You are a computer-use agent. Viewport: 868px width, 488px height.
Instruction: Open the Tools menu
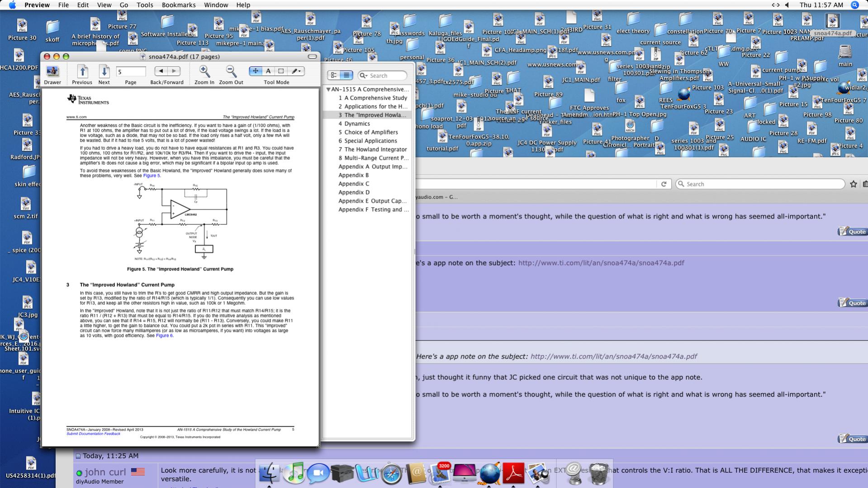(145, 5)
